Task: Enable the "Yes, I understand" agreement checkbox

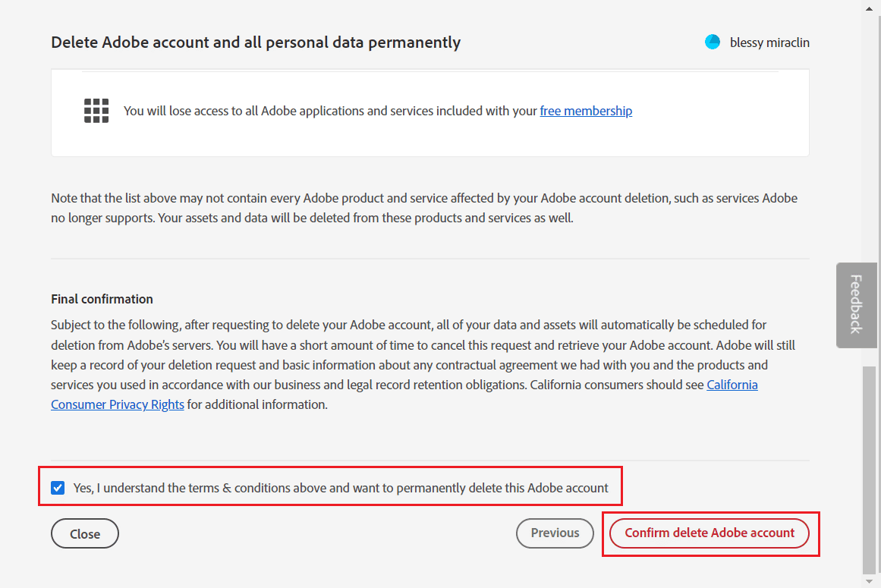Action: click(58, 487)
